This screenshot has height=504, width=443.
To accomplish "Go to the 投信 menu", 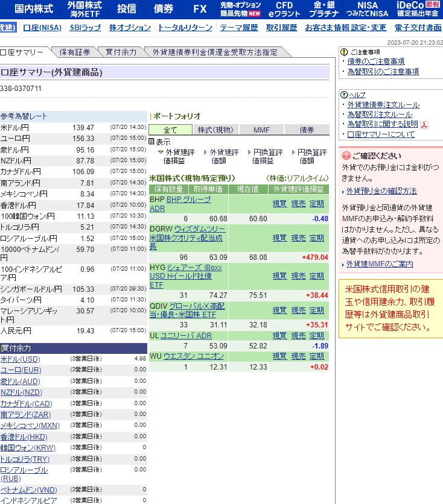I will tap(126, 9).
